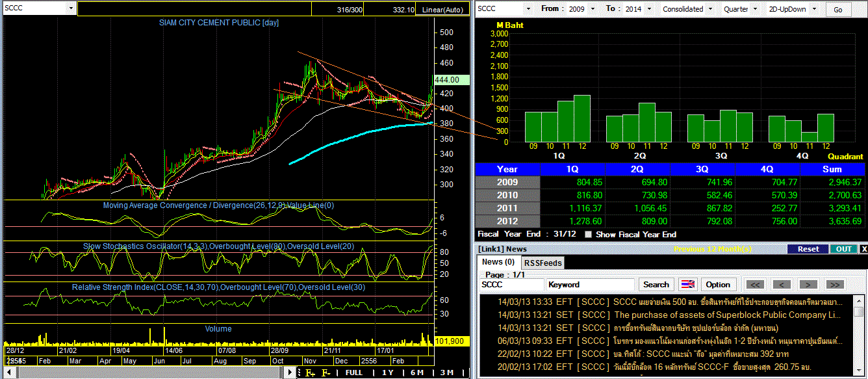Click the F- zoom-out icon
868x379 pixels.
coord(326,372)
